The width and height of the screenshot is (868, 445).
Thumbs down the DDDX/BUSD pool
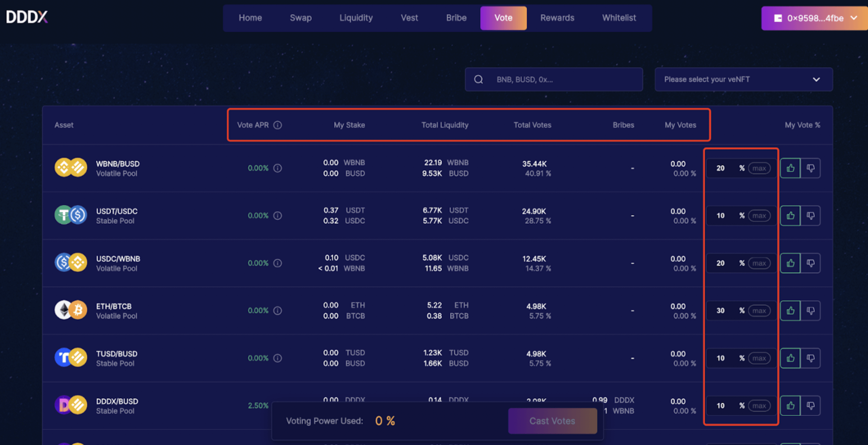(x=810, y=406)
